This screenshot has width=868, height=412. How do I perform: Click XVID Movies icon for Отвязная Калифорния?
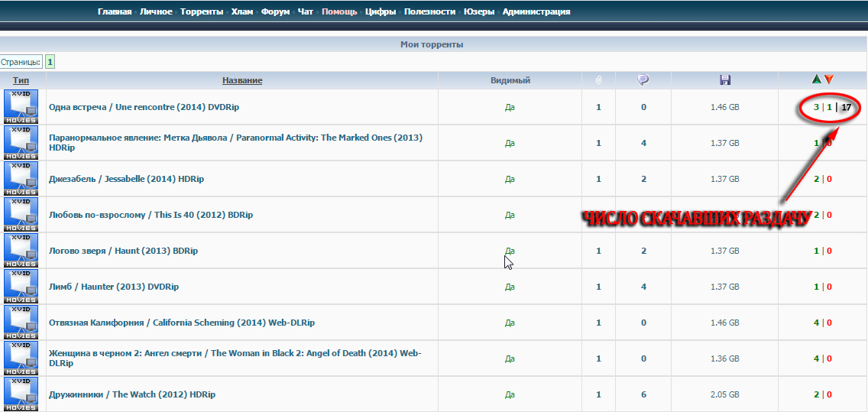click(21, 323)
